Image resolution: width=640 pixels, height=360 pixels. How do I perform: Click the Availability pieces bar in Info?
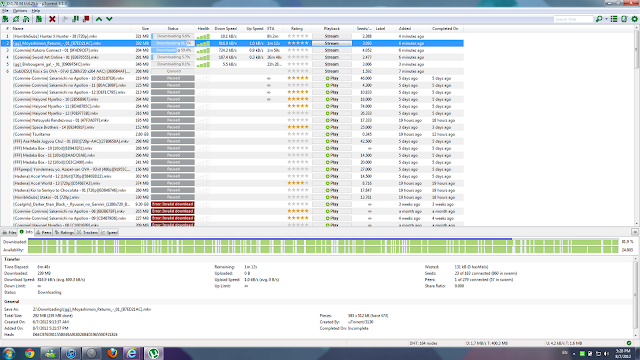[x=323, y=250]
